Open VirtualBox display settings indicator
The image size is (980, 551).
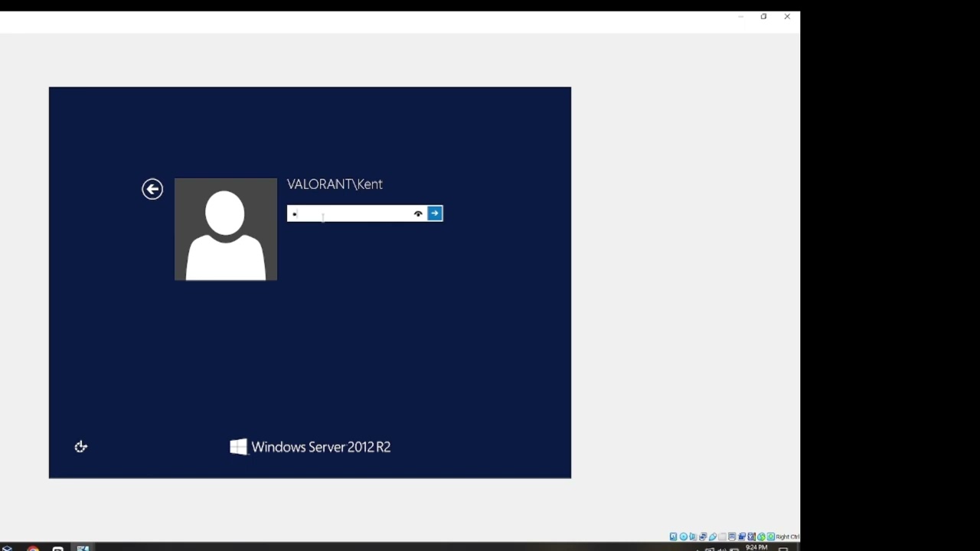click(x=732, y=536)
